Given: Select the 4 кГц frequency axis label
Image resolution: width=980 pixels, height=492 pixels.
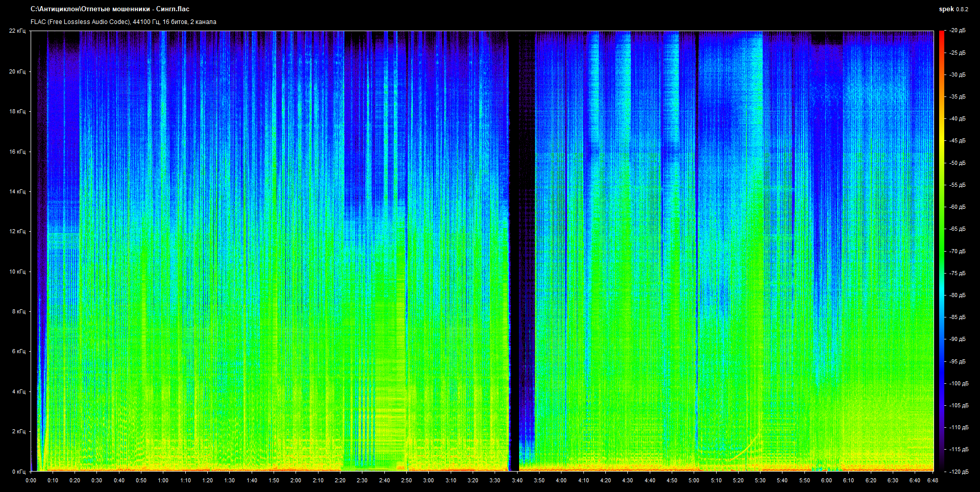Looking at the screenshot, I should pyautogui.click(x=18, y=391).
